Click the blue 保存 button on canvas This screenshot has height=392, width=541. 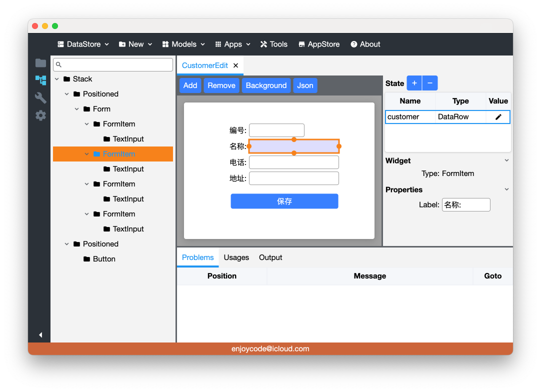coord(284,201)
